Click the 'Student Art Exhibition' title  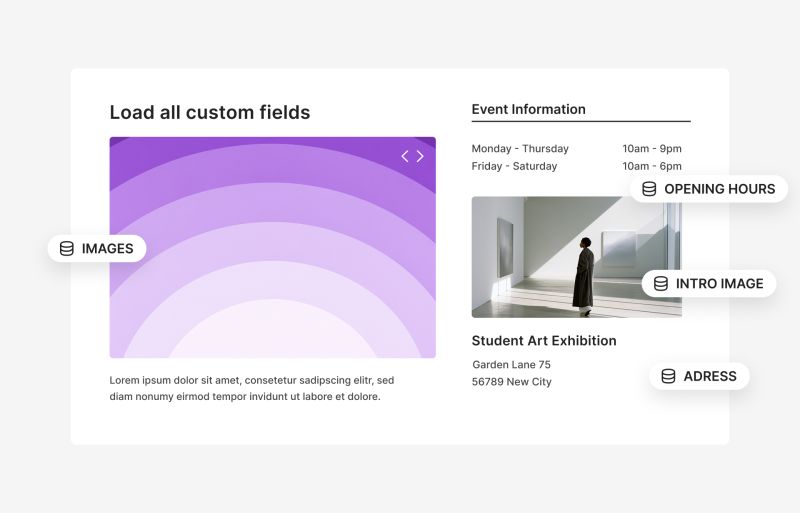(x=544, y=340)
